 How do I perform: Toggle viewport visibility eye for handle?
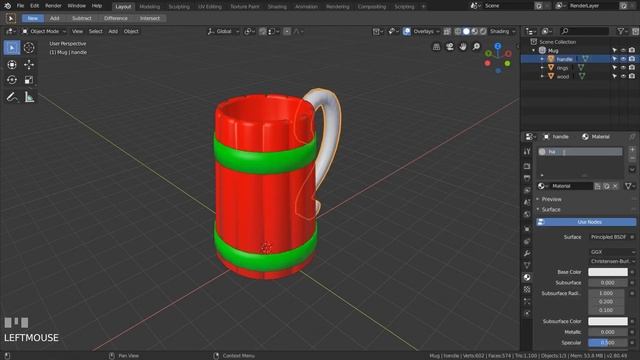pyautogui.click(x=623, y=59)
